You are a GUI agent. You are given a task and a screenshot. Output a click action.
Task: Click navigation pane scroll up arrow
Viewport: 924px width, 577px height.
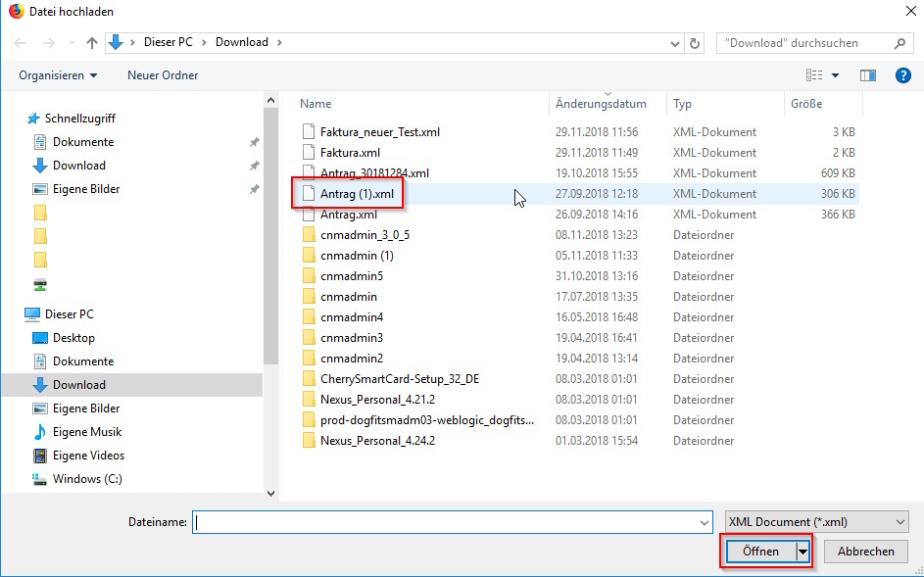[271, 100]
